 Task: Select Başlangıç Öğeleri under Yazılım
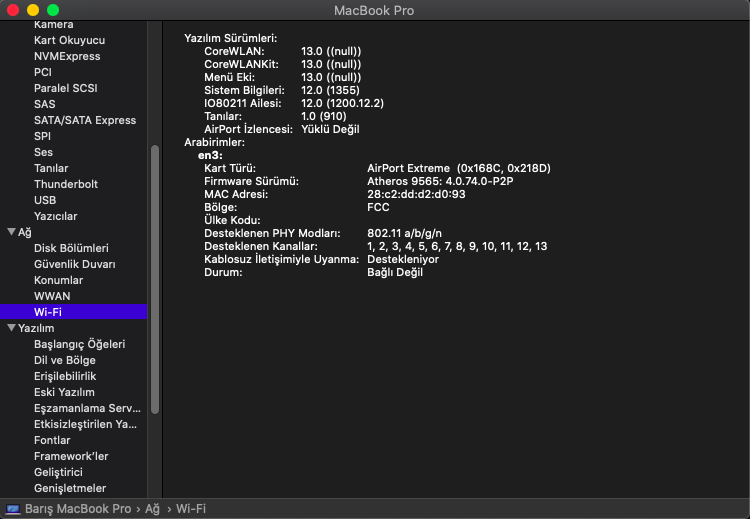tap(79, 344)
